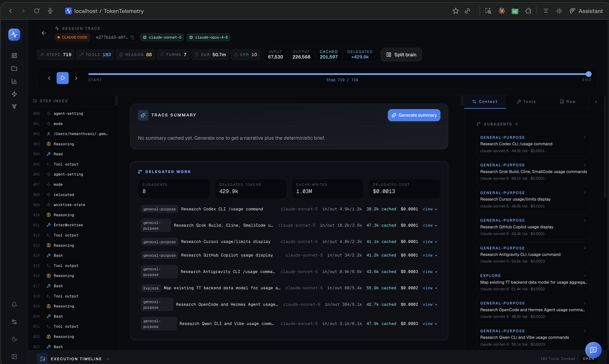This screenshot has height=364, width=609.
Task: Select step 011 EnterWorktree
Action: click(71, 225)
